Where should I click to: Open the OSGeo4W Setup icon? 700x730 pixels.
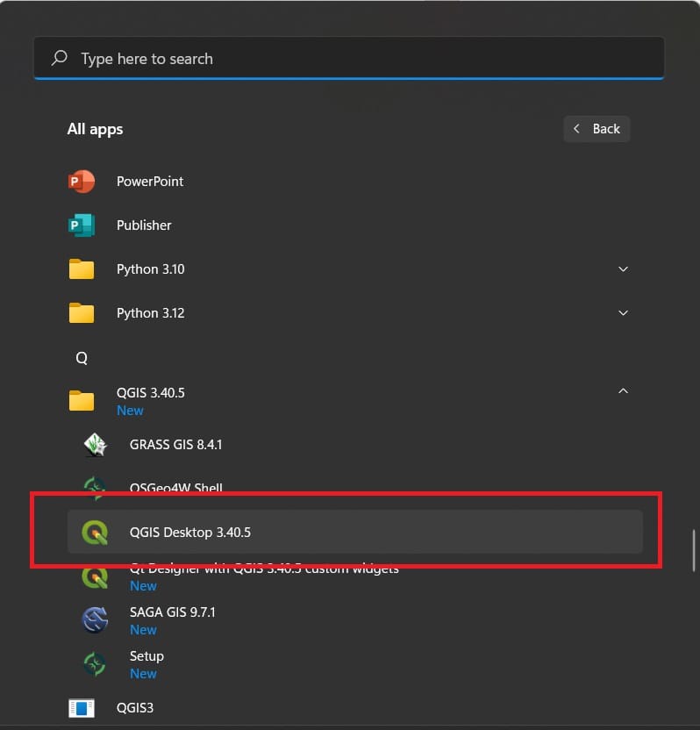click(x=95, y=664)
